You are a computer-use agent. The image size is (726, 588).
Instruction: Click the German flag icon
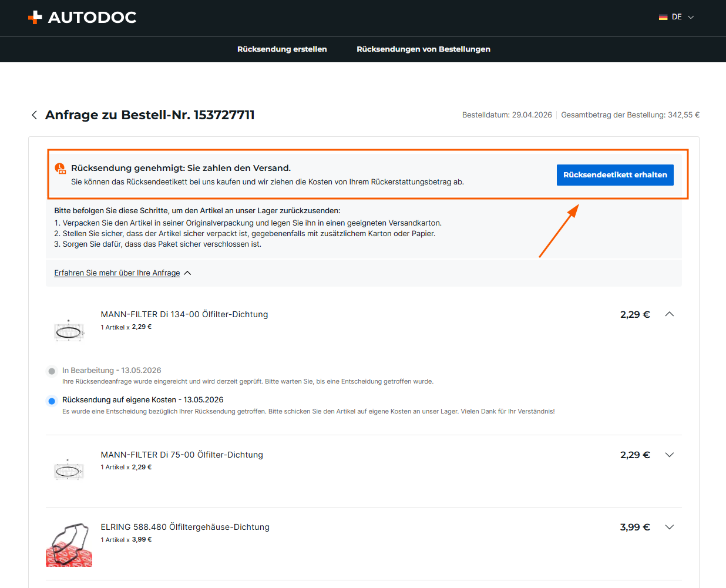tap(663, 17)
